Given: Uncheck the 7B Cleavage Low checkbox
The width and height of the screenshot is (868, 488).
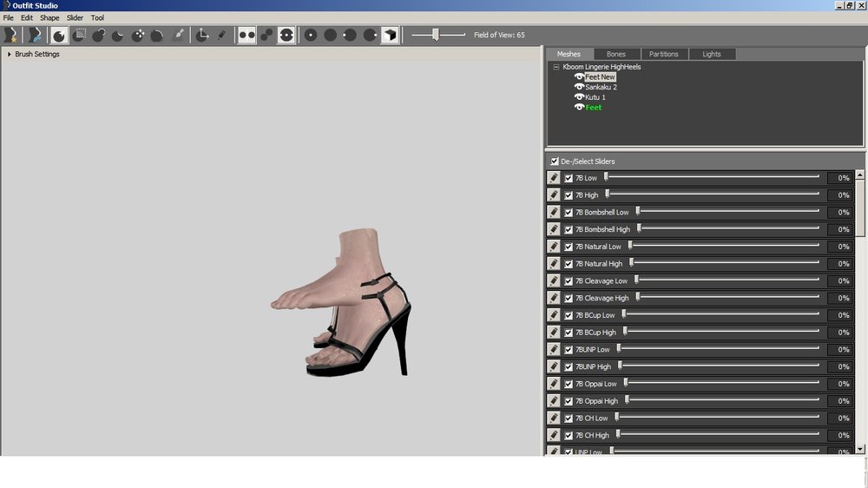Looking at the screenshot, I should click(569, 280).
